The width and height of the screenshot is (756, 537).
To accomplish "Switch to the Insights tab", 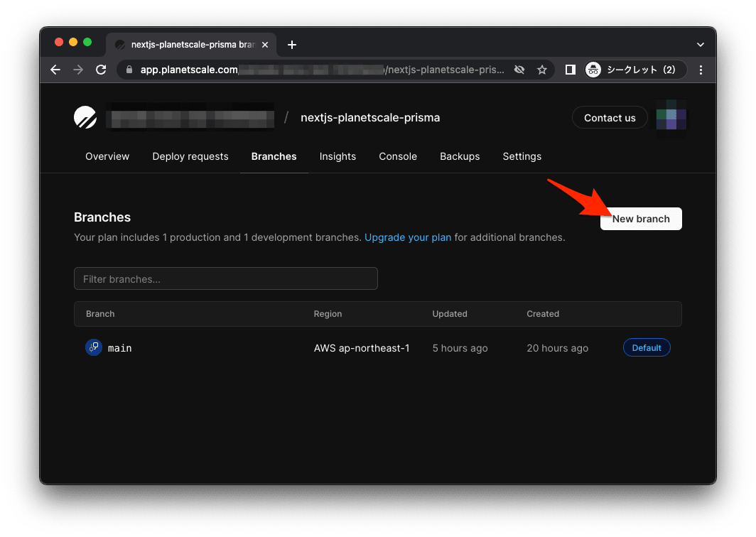I will point(337,157).
